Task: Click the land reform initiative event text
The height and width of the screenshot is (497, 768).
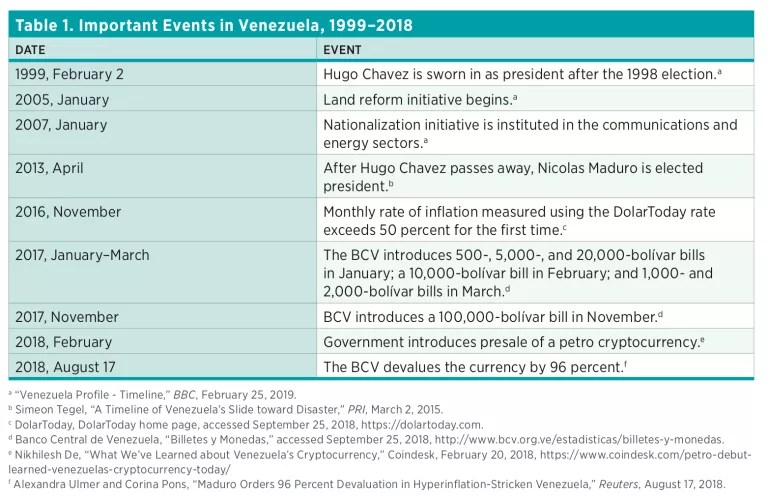Action: (x=420, y=99)
